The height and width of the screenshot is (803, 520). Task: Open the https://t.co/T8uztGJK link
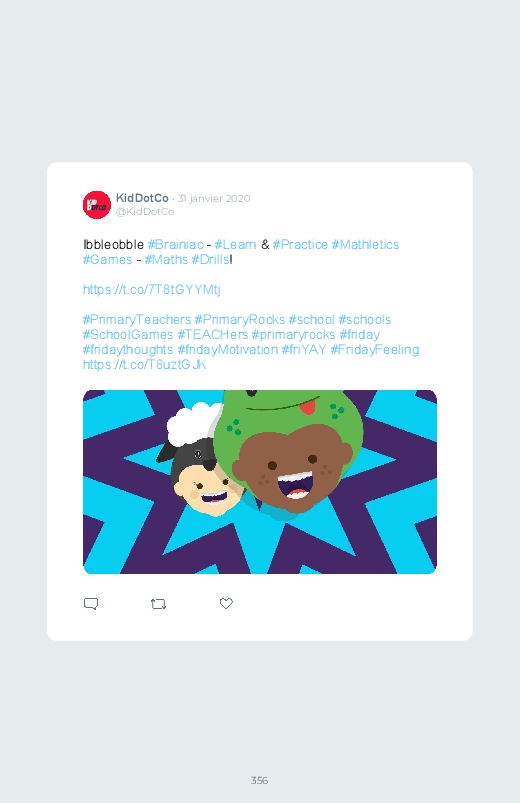[x=144, y=365]
